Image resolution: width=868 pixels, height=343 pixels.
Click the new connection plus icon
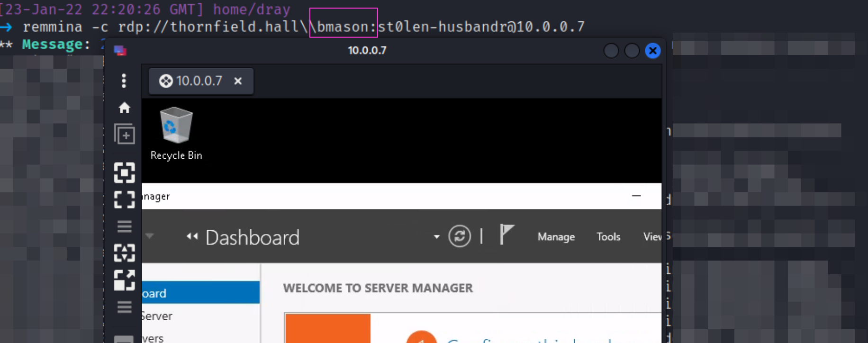coord(125,135)
